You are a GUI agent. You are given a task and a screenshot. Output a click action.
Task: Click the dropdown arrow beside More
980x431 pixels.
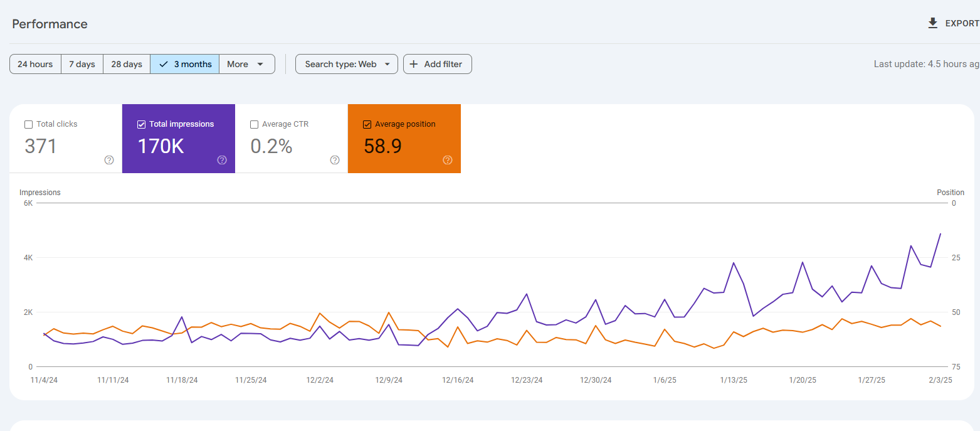coord(260,64)
